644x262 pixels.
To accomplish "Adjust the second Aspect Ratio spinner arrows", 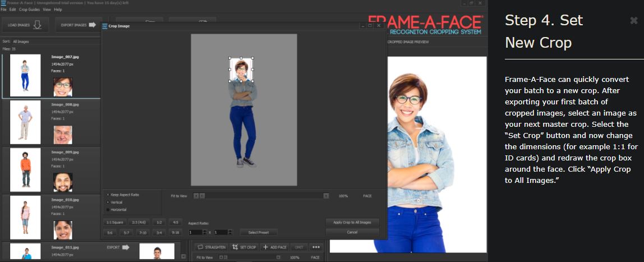I will click(229, 232).
